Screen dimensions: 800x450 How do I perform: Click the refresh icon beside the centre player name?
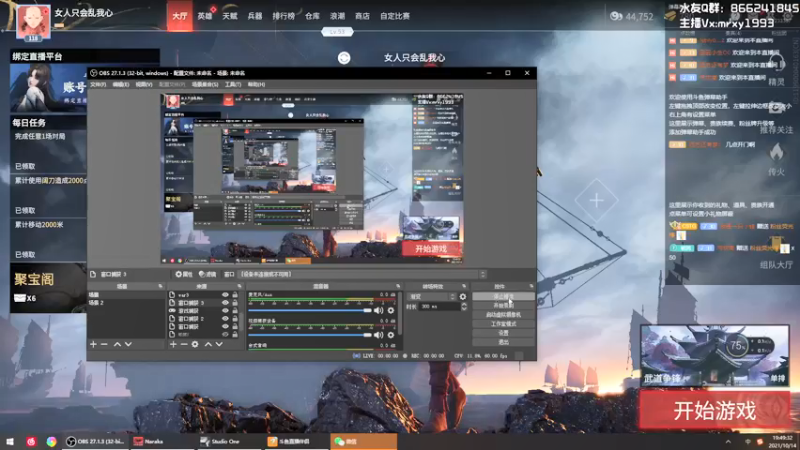pos(344,58)
